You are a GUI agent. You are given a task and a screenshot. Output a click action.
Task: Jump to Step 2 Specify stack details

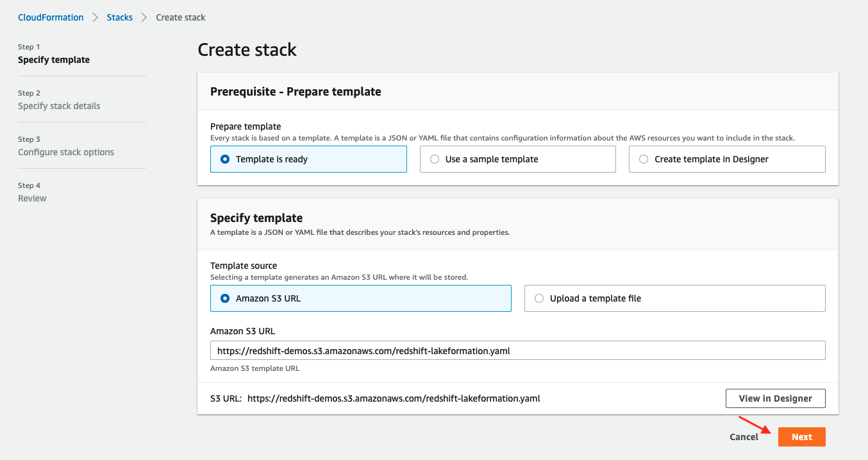59,106
